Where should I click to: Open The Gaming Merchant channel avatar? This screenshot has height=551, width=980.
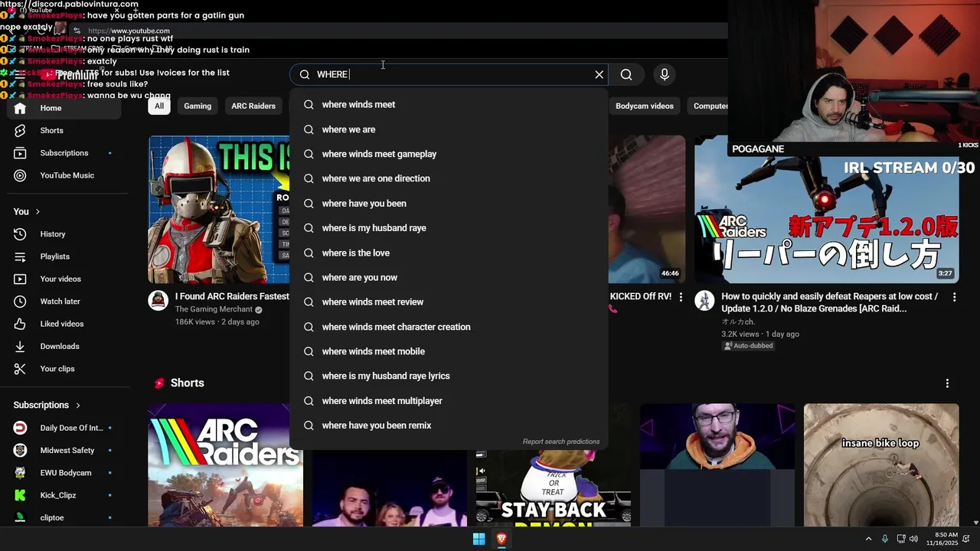[158, 300]
